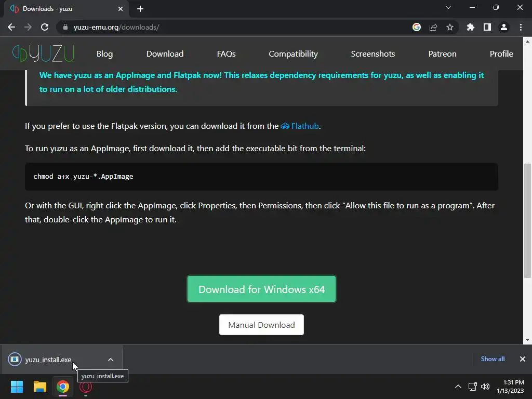This screenshot has width=532, height=399.
Task: Open the Extensions puzzle icon
Action: (471, 27)
